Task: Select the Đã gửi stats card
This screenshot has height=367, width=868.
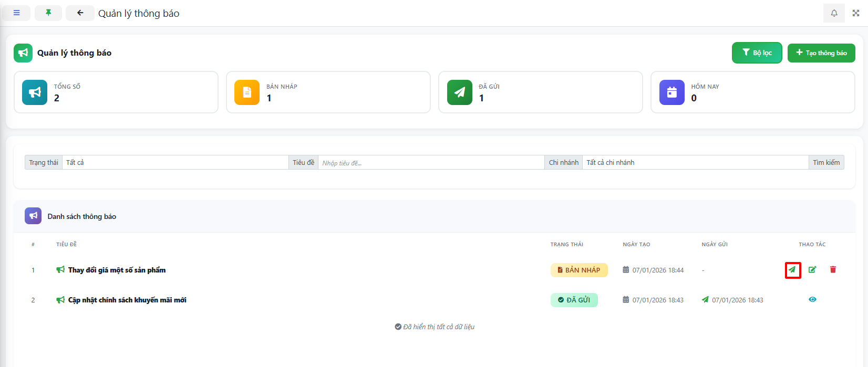Action: click(540, 92)
